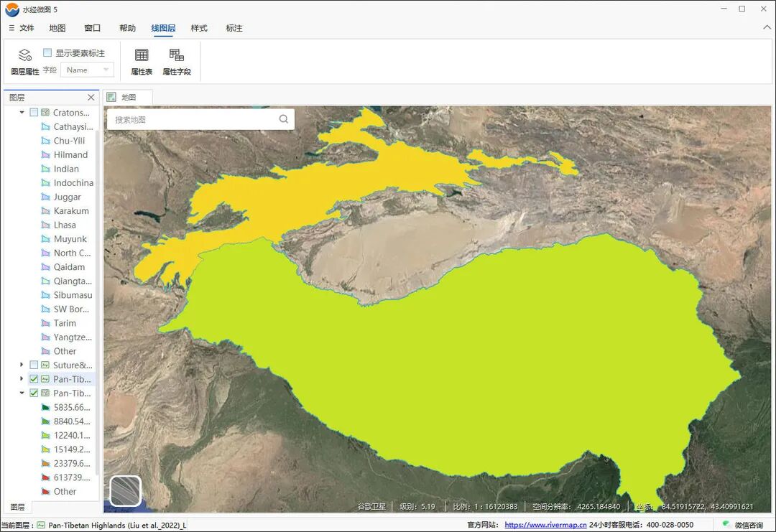776x532 pixels.
Task: Click the Tarim layer polygon icon
Action: [45, 323]
